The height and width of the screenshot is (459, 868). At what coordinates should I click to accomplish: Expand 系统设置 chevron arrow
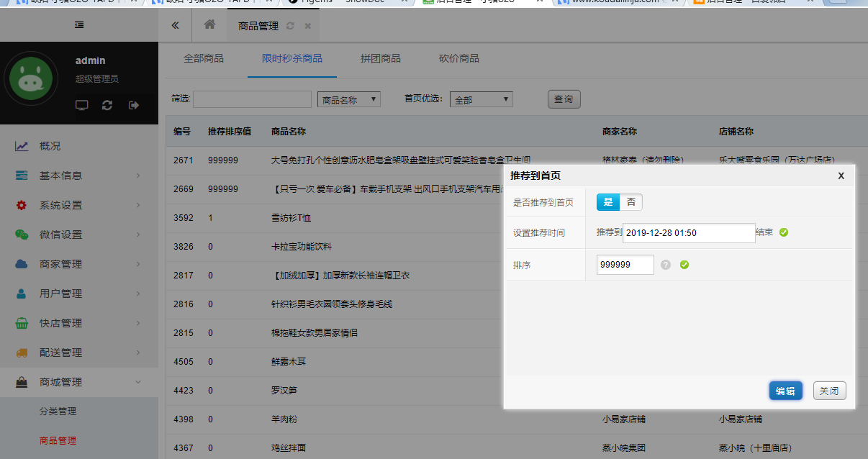click(138, 205)
